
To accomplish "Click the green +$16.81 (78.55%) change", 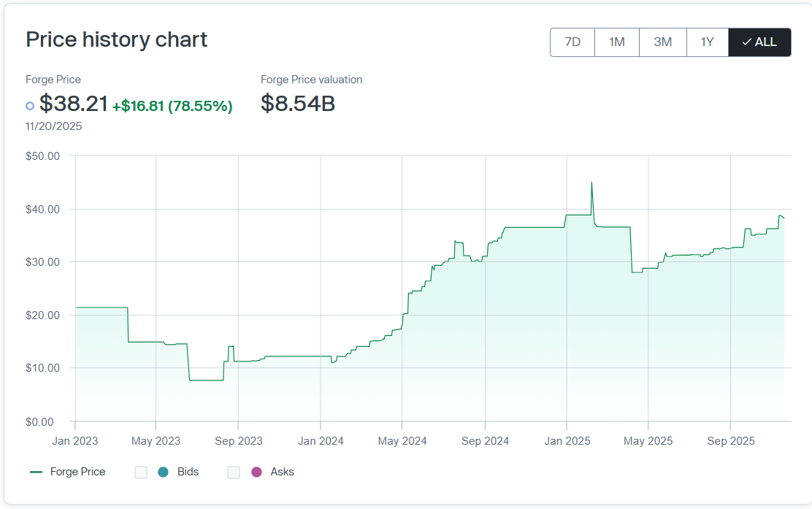I will 172,107.
